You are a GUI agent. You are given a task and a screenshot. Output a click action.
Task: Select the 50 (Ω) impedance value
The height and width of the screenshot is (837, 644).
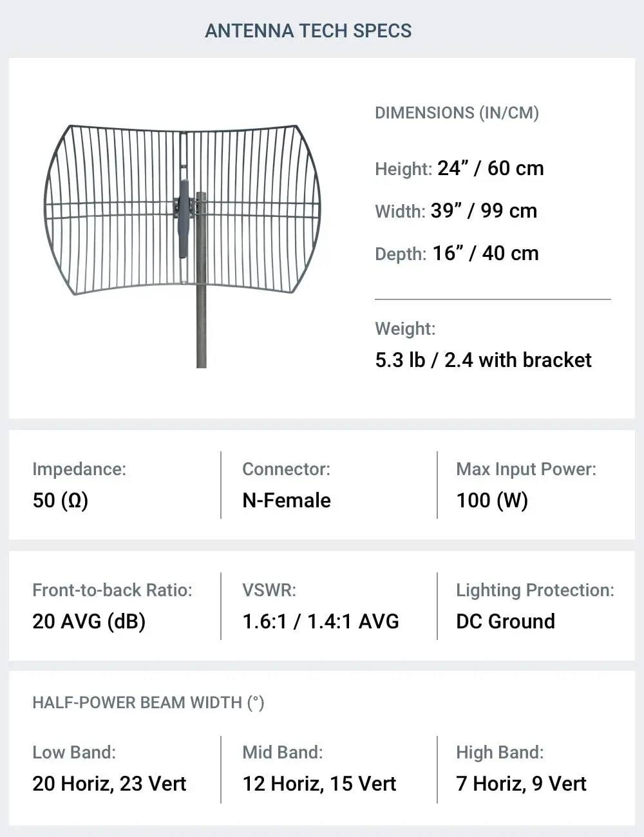61,500
